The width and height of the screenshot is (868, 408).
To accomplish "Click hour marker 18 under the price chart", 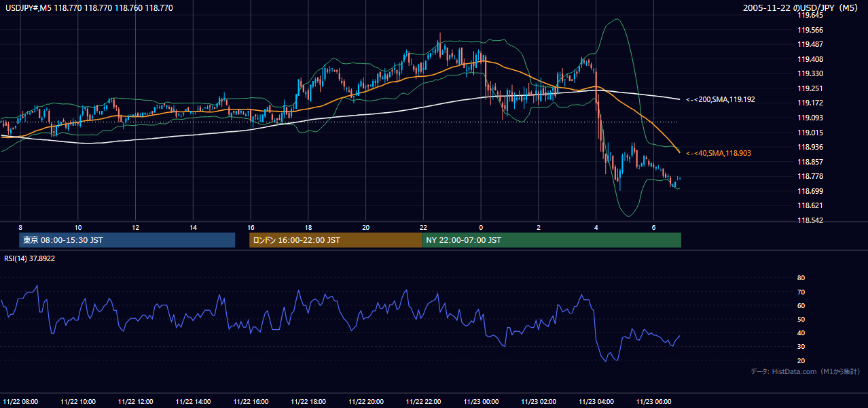I will 308,227.
